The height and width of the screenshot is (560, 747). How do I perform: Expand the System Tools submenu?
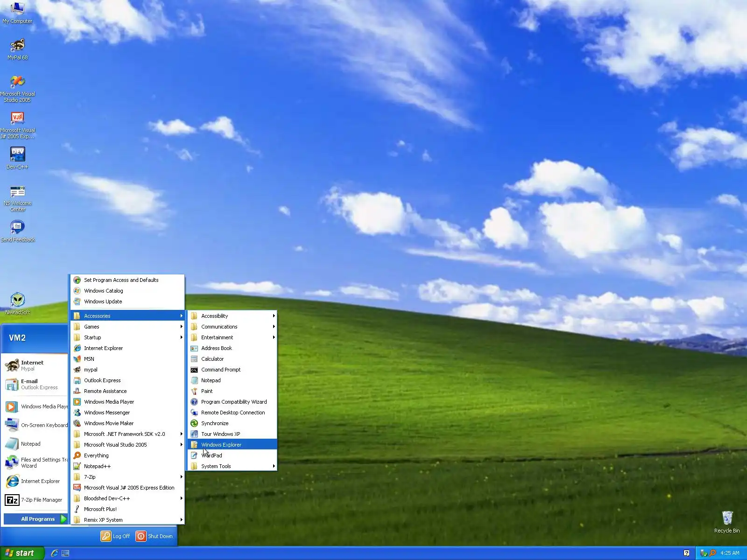point(232,466)
